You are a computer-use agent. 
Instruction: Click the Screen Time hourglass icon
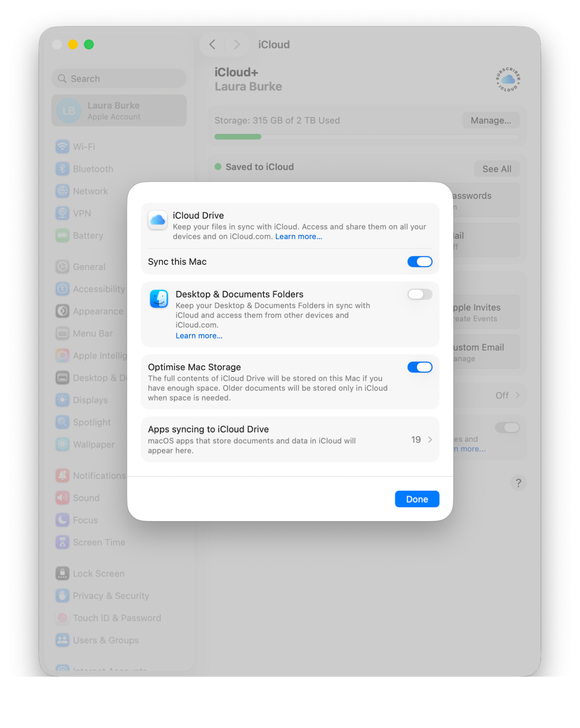click(x=62, y=542)
